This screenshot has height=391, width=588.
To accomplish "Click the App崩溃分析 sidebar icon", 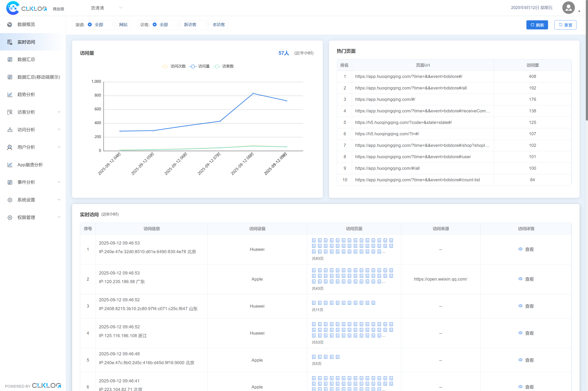I will [x=10, y=165].
